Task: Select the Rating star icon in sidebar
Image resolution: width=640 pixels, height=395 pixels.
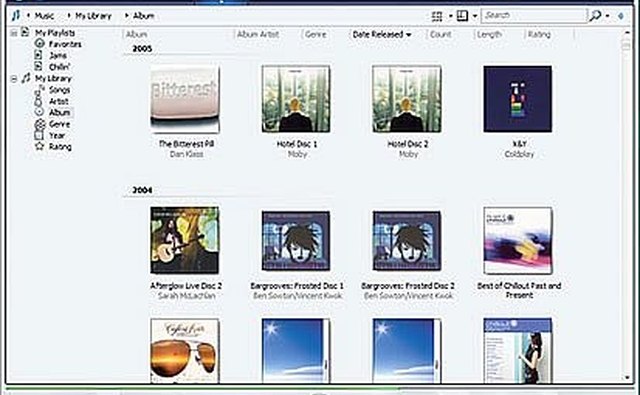Action: pyautogui.click(x=39, y=146)
